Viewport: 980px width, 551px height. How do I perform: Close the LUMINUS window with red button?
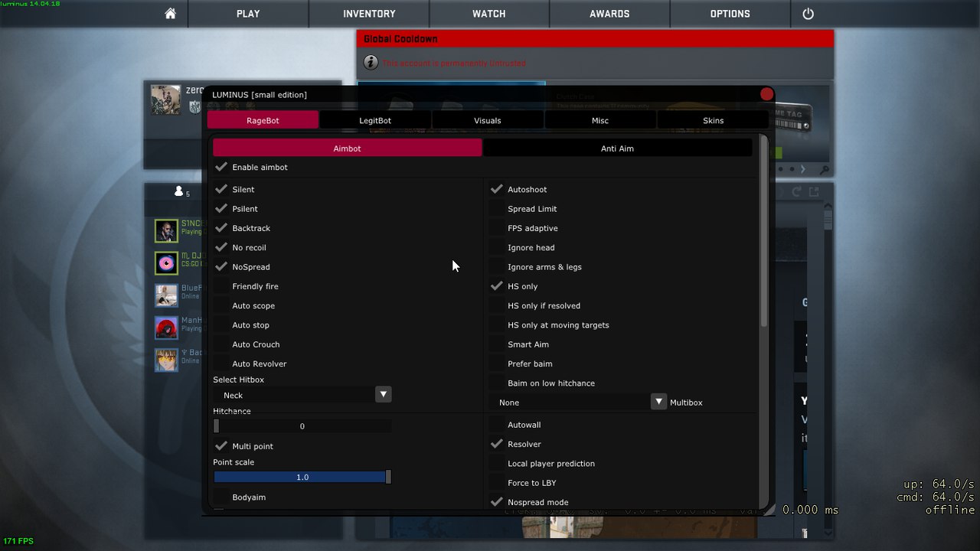(x=766, y=94)
